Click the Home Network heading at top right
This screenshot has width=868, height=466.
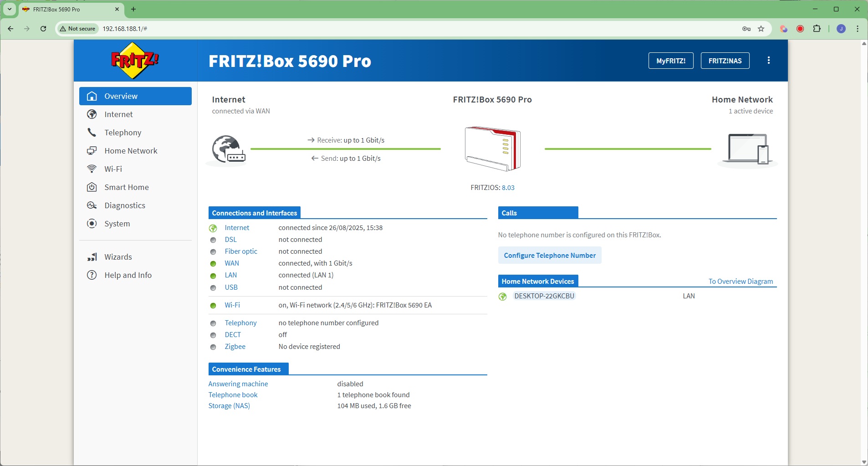[742, 100]
